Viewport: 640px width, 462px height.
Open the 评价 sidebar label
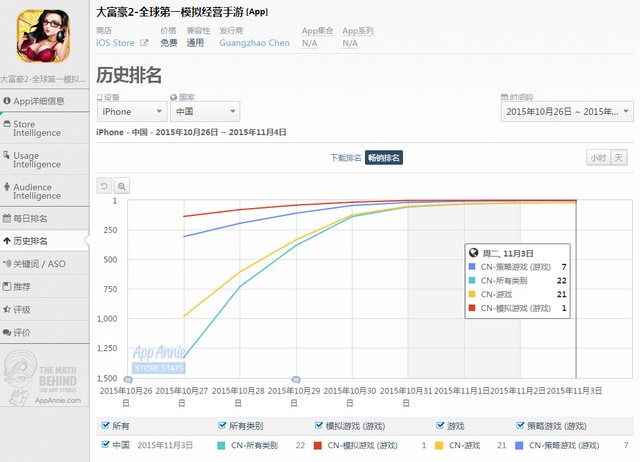coord(22,332)
